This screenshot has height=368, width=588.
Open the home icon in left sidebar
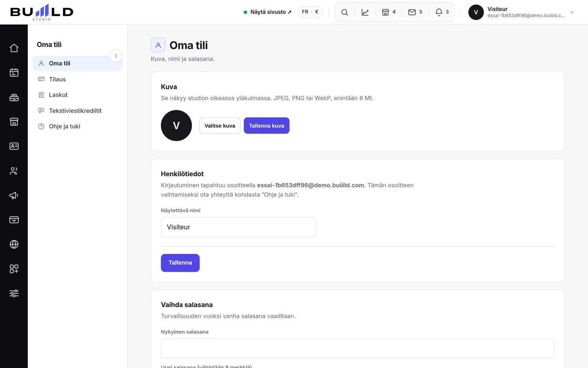[x=14, y=48]
